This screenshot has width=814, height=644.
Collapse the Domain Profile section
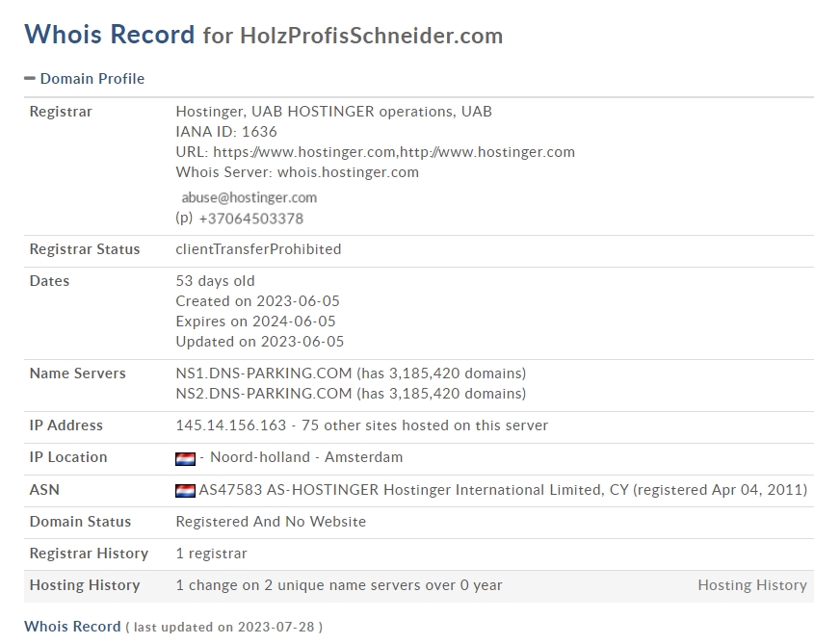[x=30, y=78]
